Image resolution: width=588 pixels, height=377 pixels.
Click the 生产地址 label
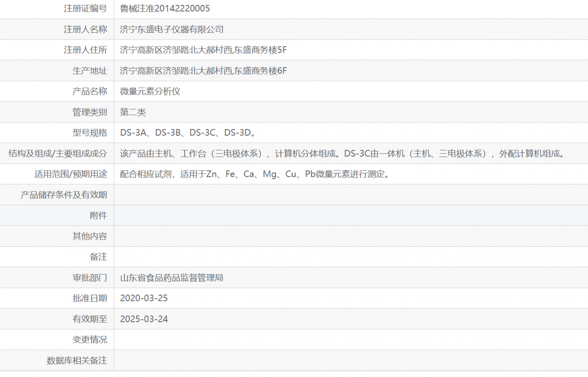click(90, 71)
